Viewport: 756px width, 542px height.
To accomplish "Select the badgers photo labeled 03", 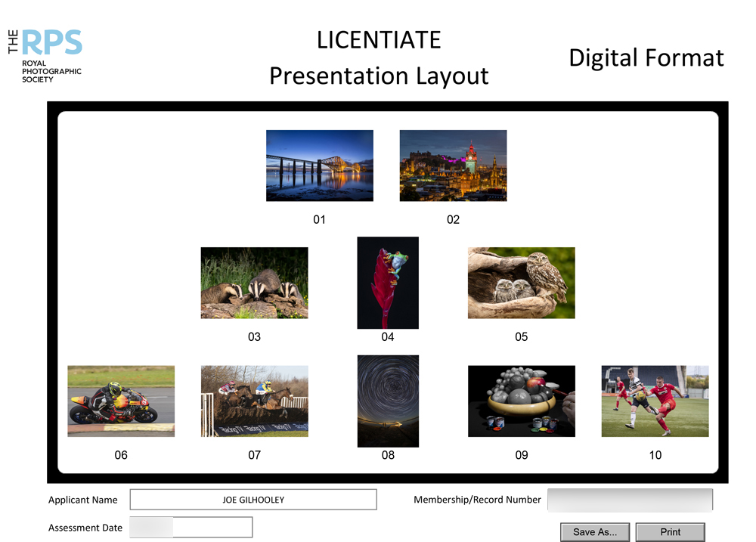I will 254,282.
